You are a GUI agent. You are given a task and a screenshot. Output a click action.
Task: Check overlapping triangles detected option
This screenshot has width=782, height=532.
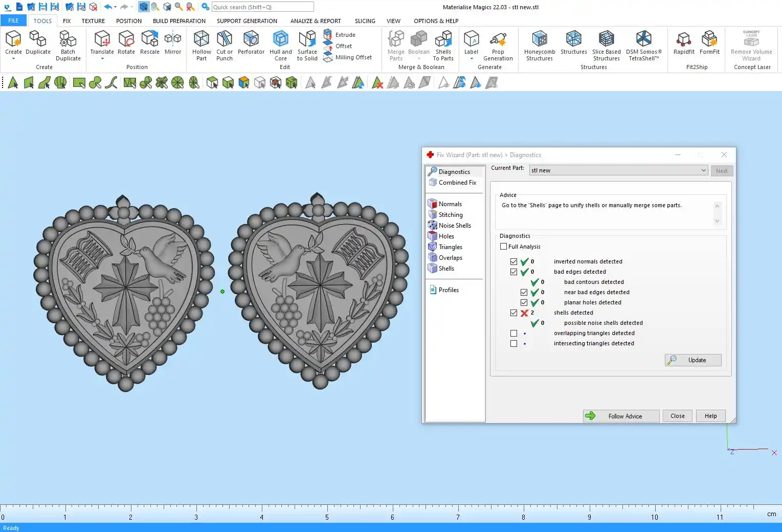[514, 333]
